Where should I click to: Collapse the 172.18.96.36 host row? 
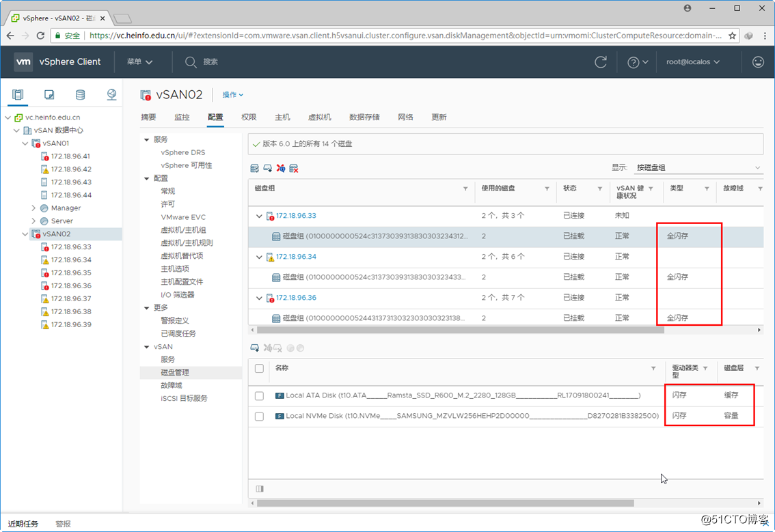click(x=259, y=298)
